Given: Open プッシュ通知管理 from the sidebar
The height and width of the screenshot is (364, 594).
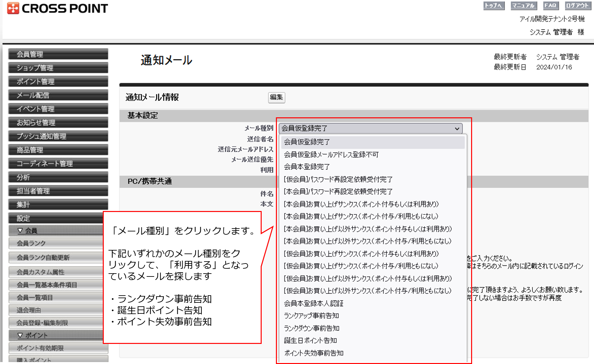Looking at the screenshot, I should (x=58, y=136).
